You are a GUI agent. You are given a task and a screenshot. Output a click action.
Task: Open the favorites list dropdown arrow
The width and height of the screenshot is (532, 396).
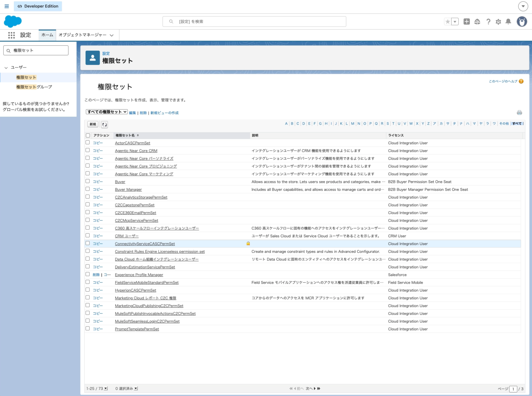click(455, 21)
